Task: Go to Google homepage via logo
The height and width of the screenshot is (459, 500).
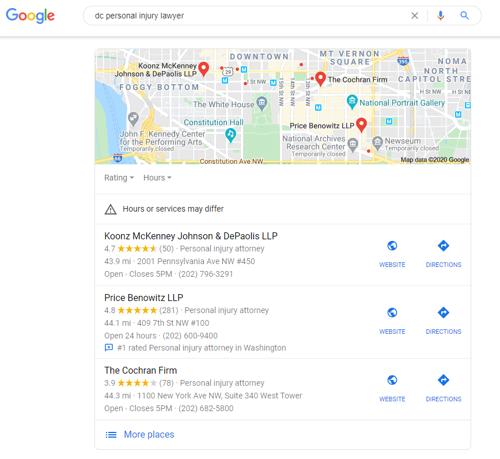Action: 30,16
